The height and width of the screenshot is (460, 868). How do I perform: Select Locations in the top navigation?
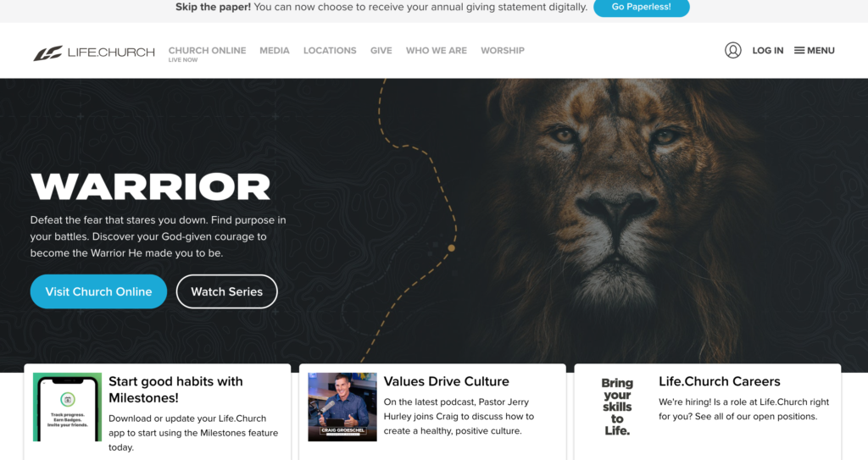[x=330, y=50]
